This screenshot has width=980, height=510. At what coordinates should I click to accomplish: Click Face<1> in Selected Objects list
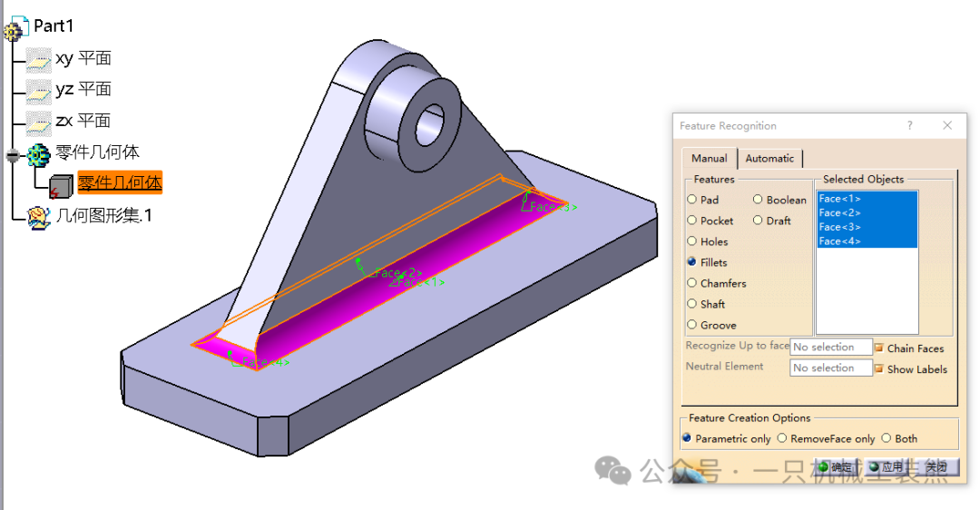tap(867, 199)
